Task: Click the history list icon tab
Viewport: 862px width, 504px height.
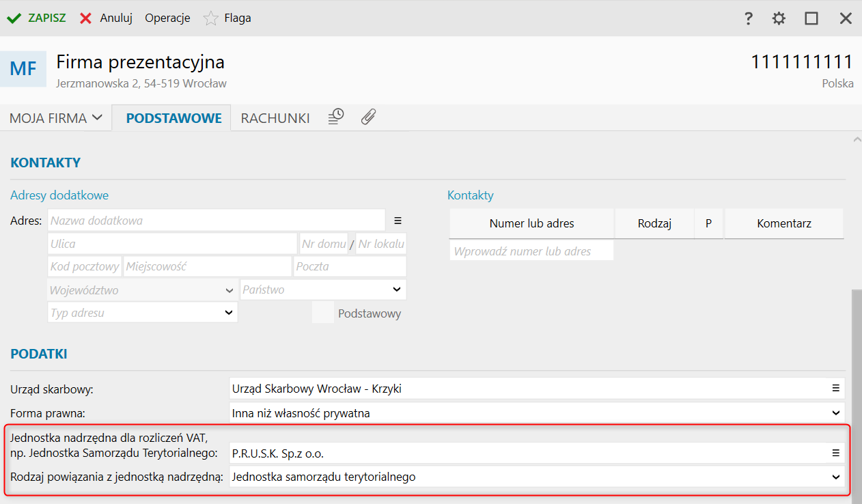Action: point(335,117)
